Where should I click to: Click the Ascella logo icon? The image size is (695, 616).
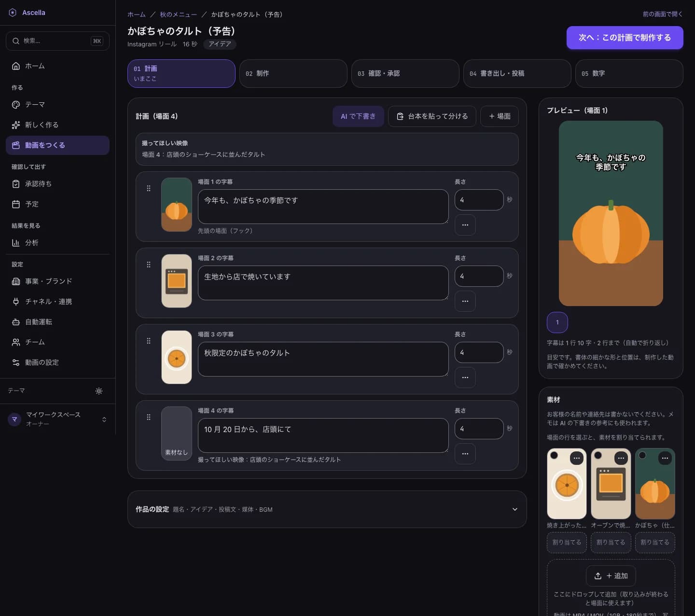pos(13,13)
